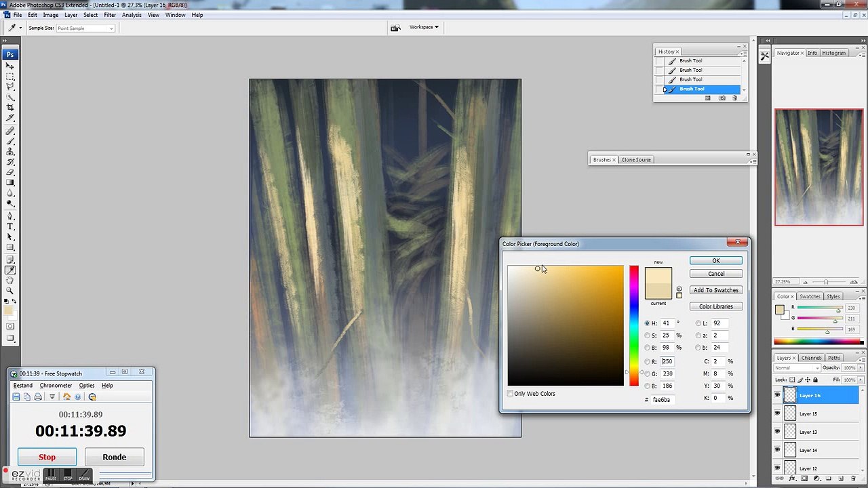Delete layer with Layers panel trash icon
This screenshot has height=488, width=868.
tap(854, 479)
